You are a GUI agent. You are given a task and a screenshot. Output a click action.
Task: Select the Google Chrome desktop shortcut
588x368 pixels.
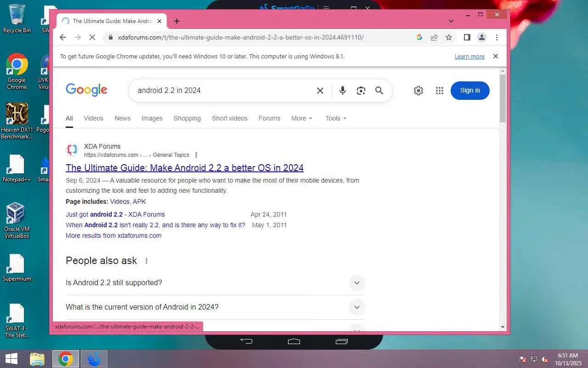point(17,72)
